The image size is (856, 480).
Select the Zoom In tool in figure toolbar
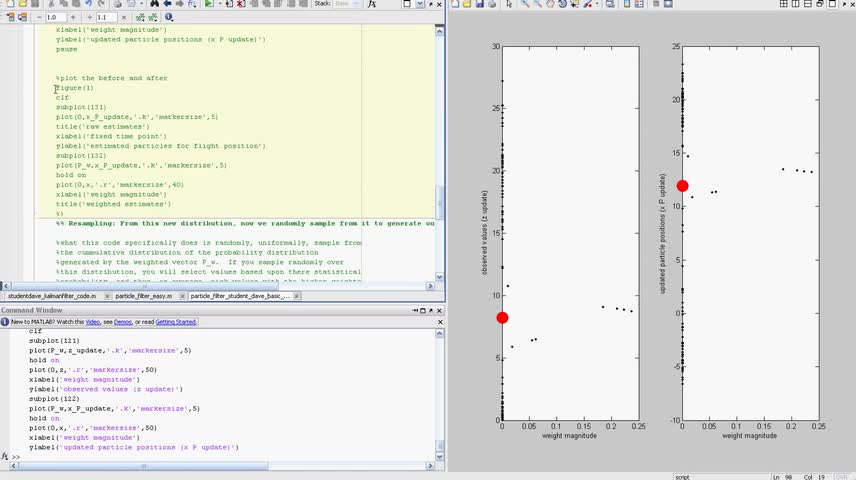click(523, 4)
